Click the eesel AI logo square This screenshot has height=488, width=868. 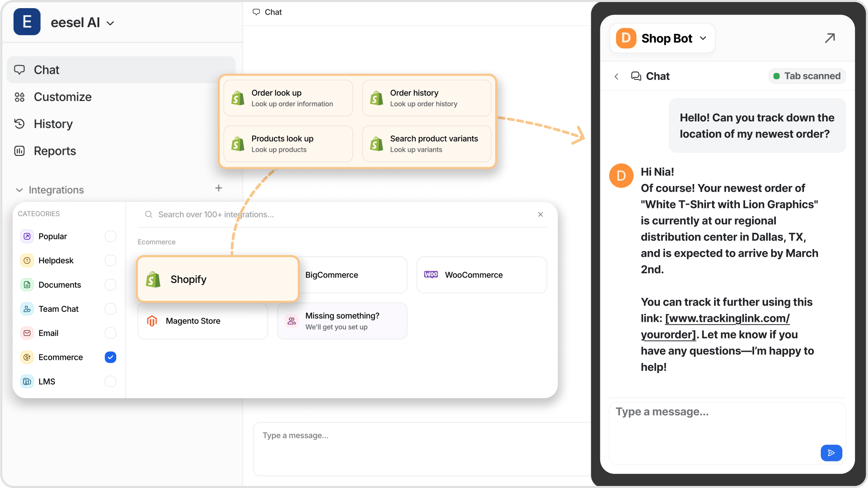pos(27,22)
